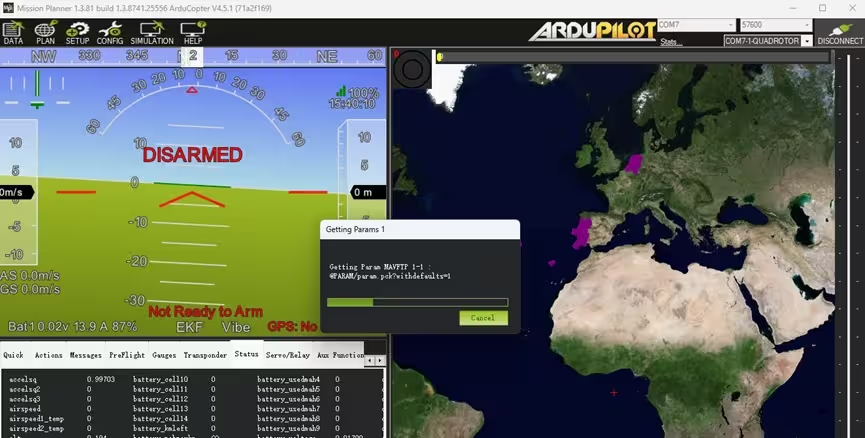
Task: Click the telemetry signal strength icon in HUD
Action: click(341, 91)
